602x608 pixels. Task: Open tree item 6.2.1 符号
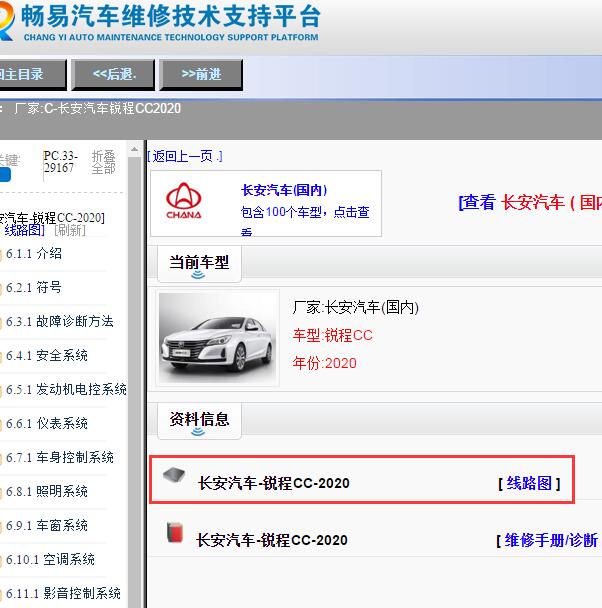pyautogui.click(x=34, y=287)
